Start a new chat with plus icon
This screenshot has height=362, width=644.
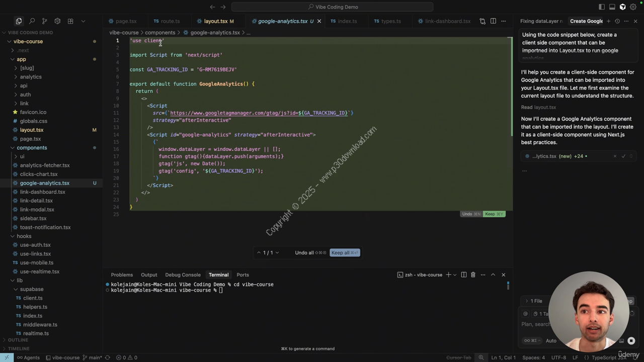pyautogui.click(x=608, y=21)
